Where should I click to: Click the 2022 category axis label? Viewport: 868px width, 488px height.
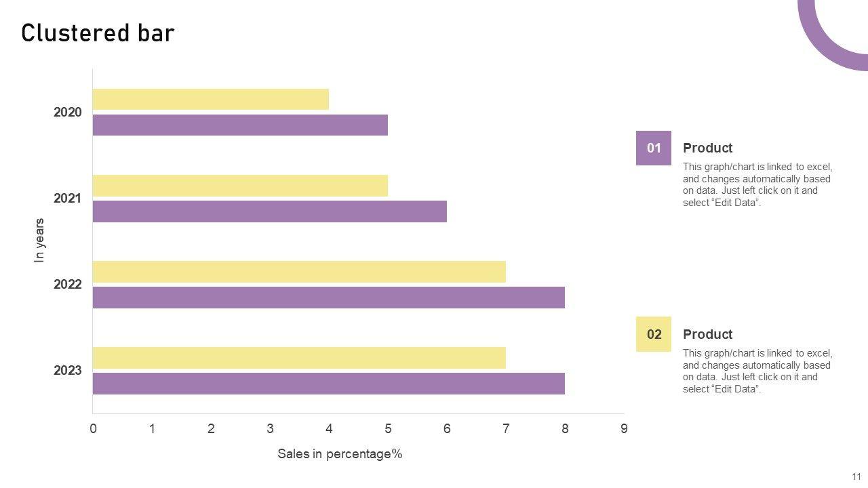point(68,285)
